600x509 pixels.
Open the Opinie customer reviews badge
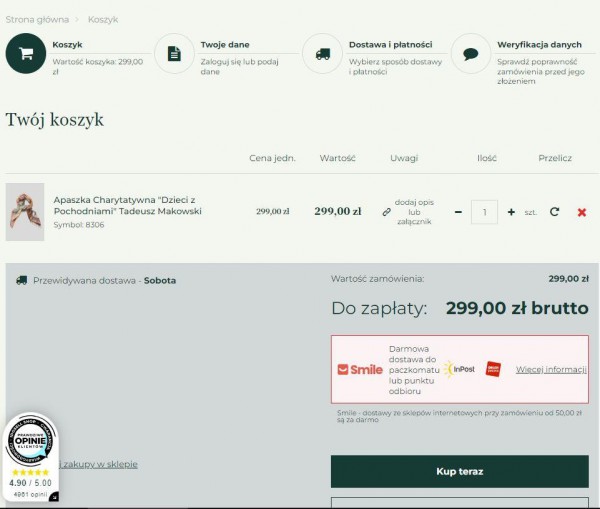(30, 441)
